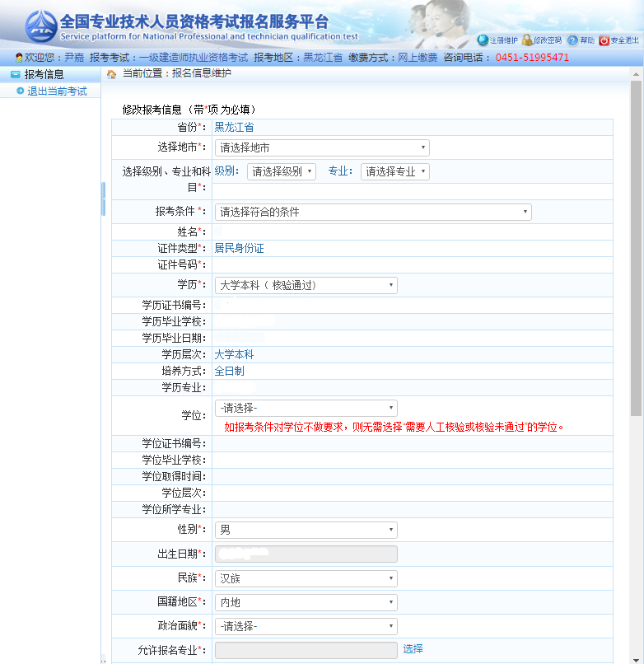Click the 安全退出 link text

click(624, 40)
